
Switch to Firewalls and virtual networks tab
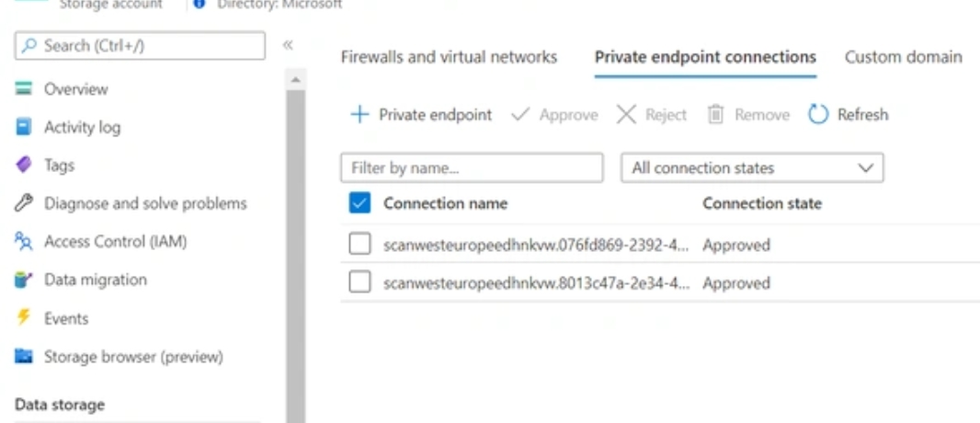click(449, 57)
